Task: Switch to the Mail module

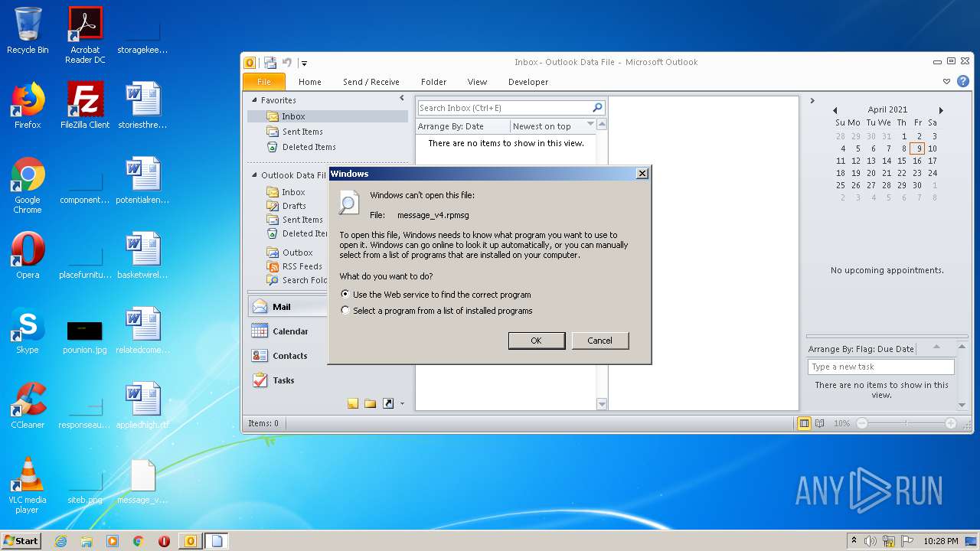Action: pyautogui.click(x=288, y=307)
